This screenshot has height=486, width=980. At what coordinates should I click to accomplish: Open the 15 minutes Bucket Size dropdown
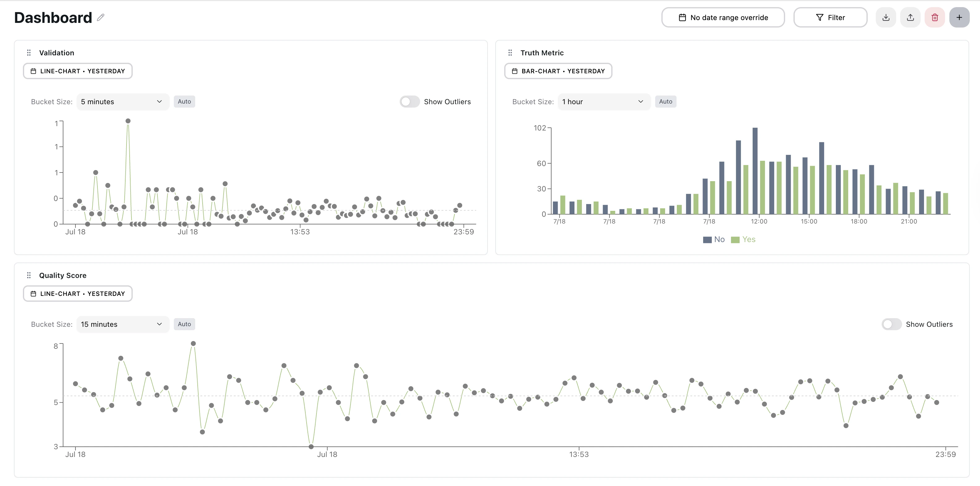coord(123,324)
